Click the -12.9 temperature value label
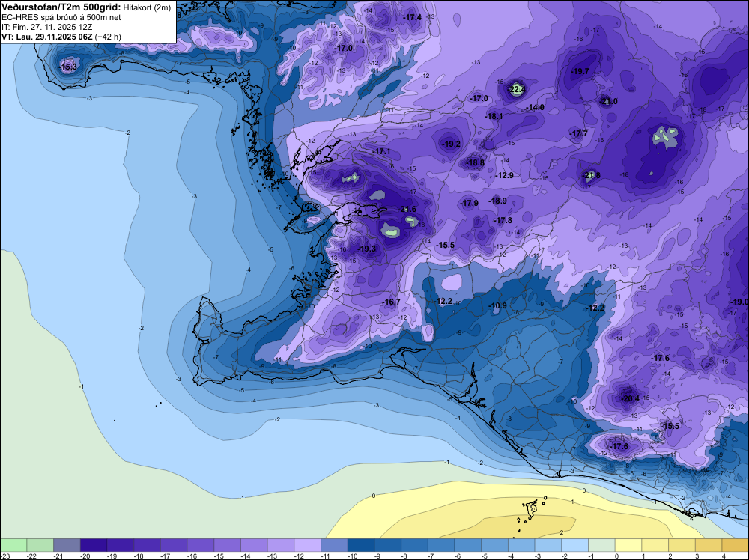 (x=504, y=176)
